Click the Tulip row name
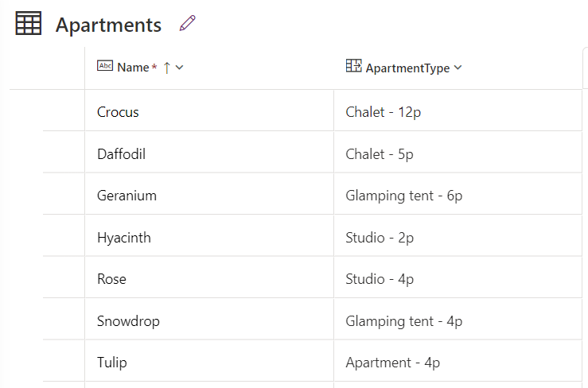This screenshot has height=388, width=588. (111, 363)
